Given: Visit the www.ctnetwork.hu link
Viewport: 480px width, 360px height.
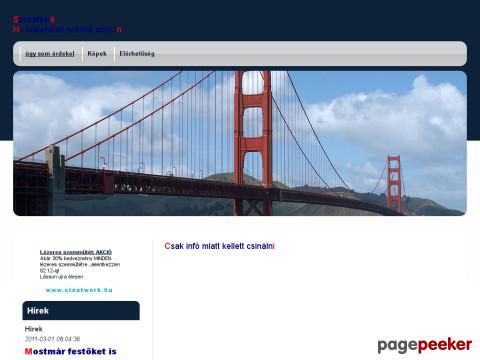Looking at the screenshot, I should pos(79,290).
